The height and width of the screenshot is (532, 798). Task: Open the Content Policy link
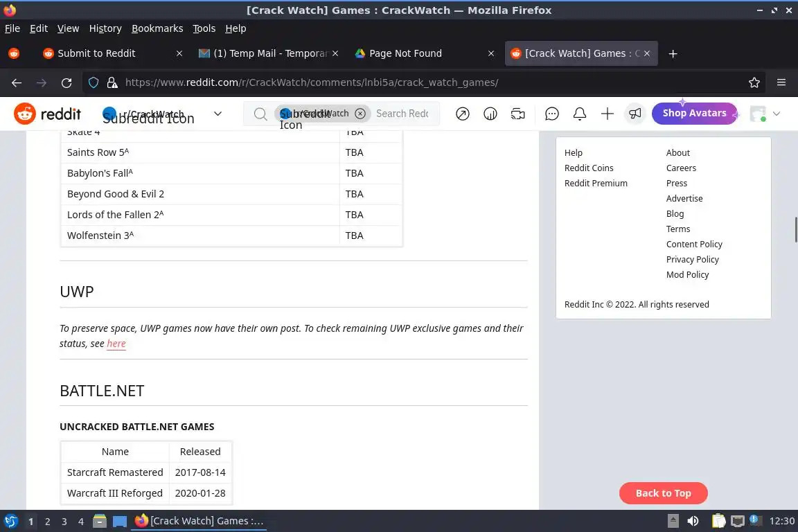(694, 245)
